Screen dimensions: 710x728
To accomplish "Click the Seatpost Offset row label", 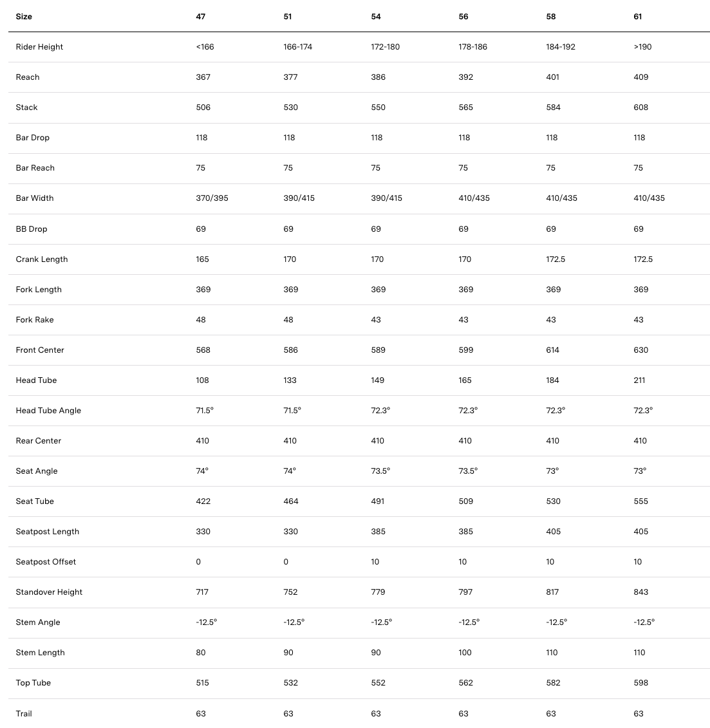I will (46, 562).
